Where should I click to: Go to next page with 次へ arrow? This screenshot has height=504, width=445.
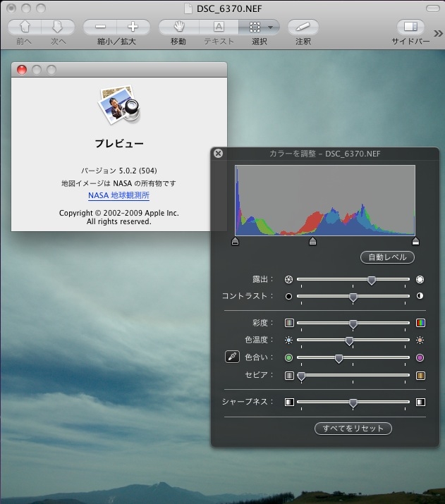(58, 27)
